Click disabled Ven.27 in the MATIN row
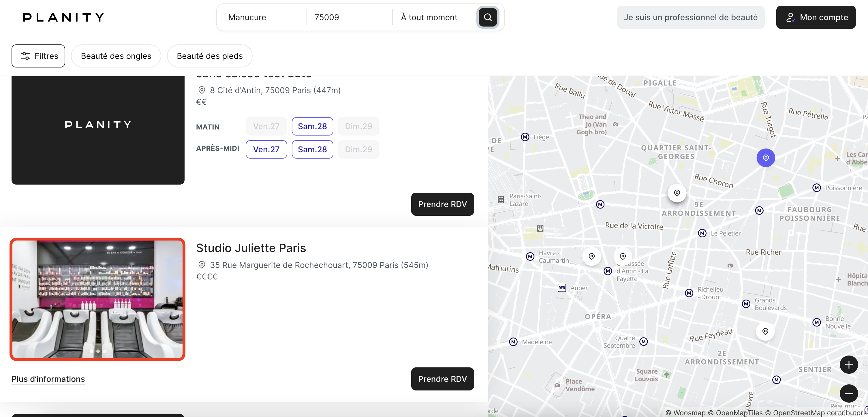The height and width of the screenshot is (417, 868). [x=266, y=126]
